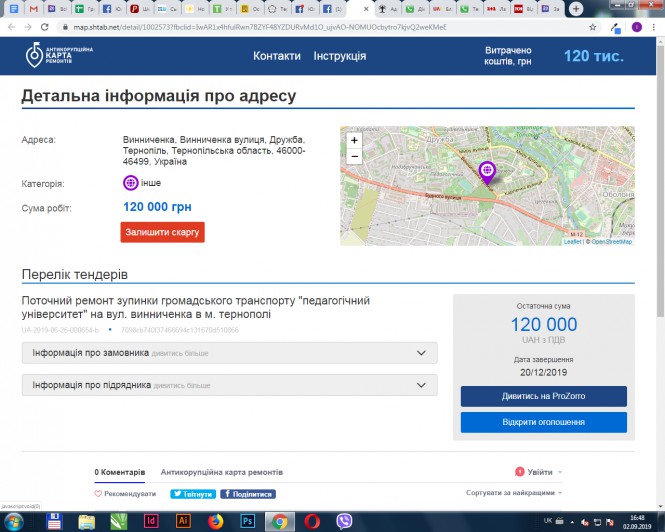Zoom in on the map
This screenshot has width=665, height=532.
354,141
